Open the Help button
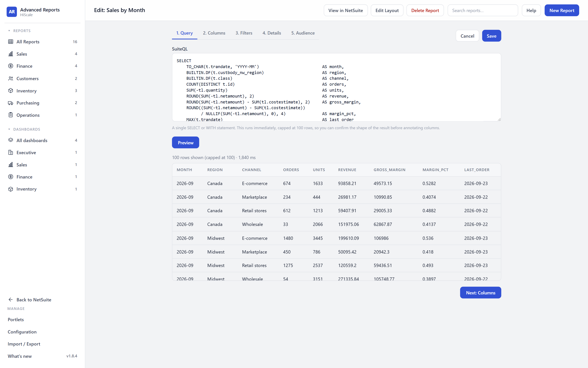The image size is (588, 368). tap(531, 10)
